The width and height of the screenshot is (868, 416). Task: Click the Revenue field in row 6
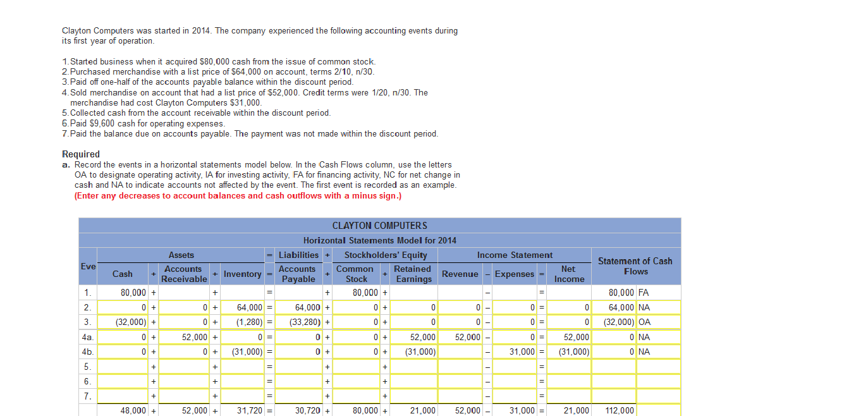point(460,382)
